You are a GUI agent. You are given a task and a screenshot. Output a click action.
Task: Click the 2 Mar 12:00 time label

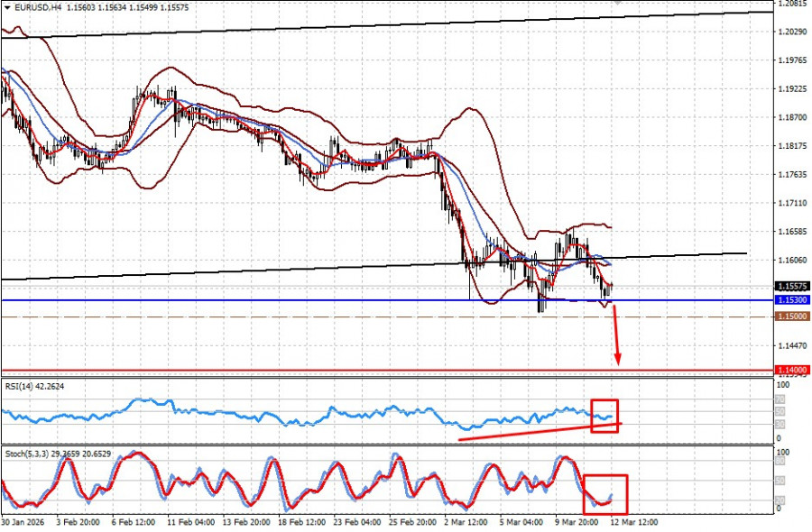click(x=466, y=522)
